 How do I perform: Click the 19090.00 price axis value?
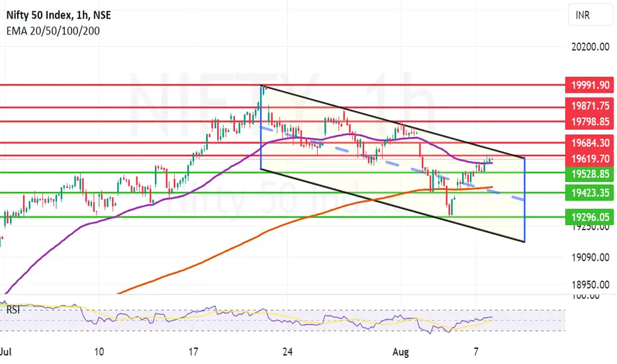(591, 257)
